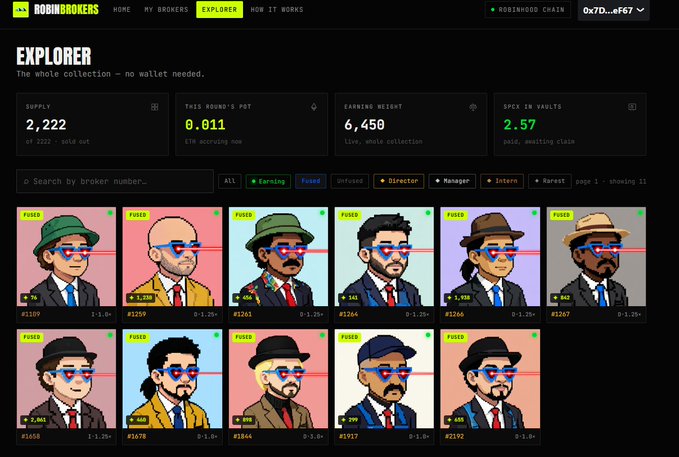Click the #1844 broker number label
Image resolution: width=679 pixels, height=457 pixels.
click(242, 436)
